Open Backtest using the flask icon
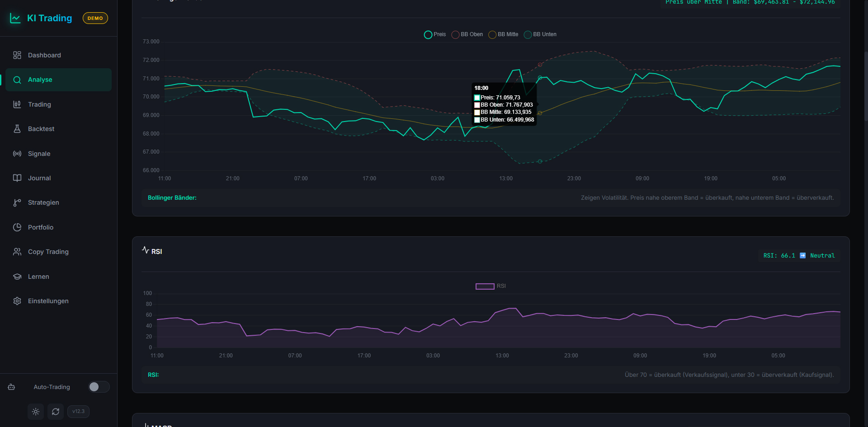The image size is (868, 427). click(x=17, y=129)
